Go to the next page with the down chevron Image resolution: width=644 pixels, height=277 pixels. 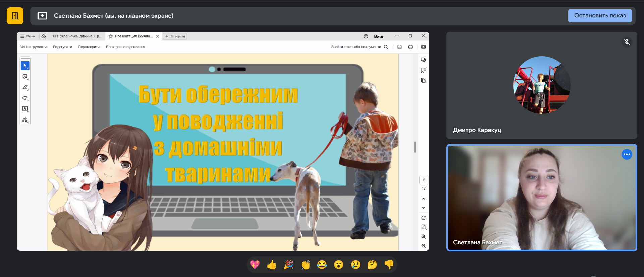point(423,208)
